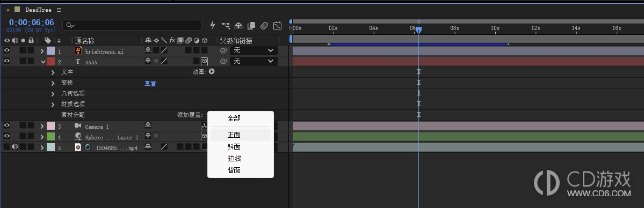This screenshot has width=644, height=208.
Task: Expand the Camera 1 layer properties
Action: pos(42,126)
